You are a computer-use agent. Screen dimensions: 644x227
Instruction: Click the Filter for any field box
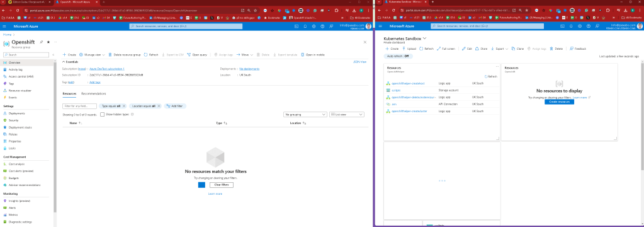coord(80,106)
